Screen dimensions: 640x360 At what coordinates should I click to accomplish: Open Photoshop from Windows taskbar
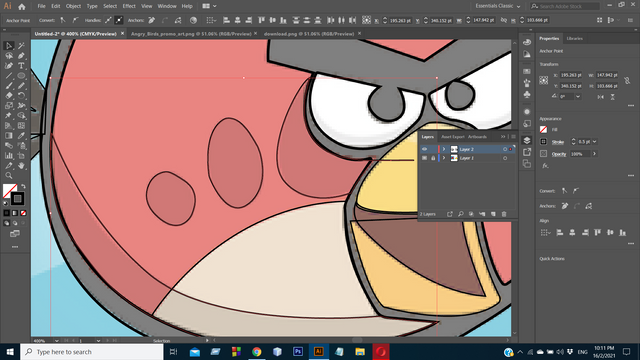298,351
